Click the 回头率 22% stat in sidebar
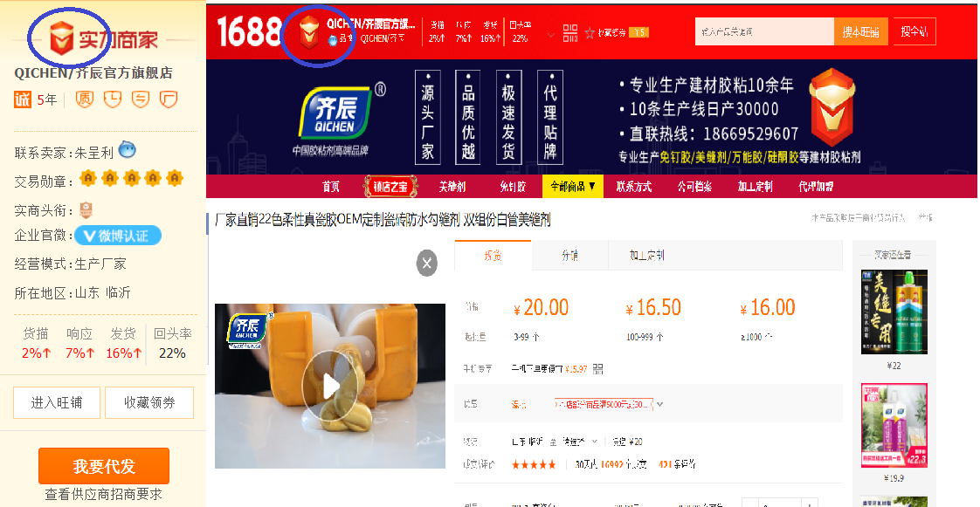Screen dimensions: 980x507 (172, 343)
